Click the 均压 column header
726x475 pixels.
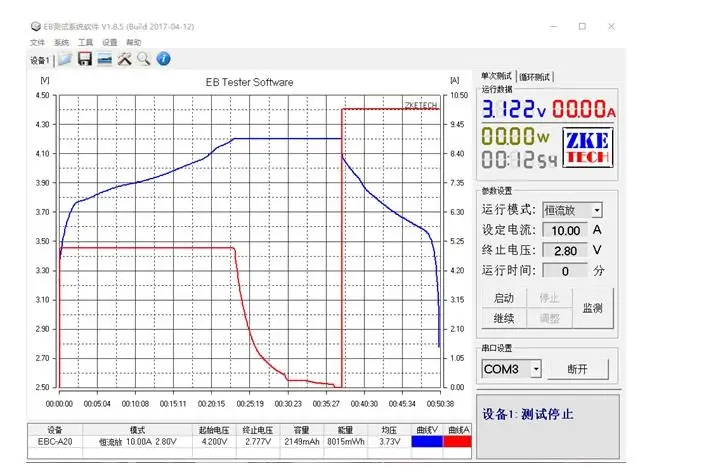click(389, 430)
